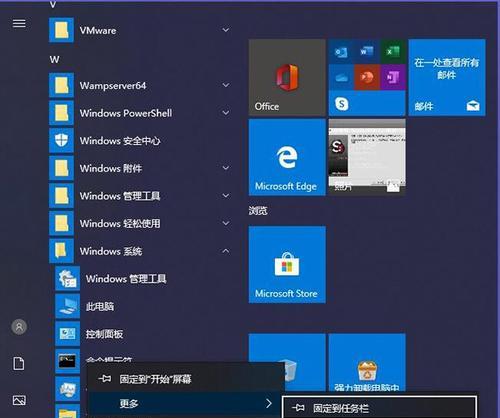
Task: Click the 控制面板 label
Action: coord(105,334)
